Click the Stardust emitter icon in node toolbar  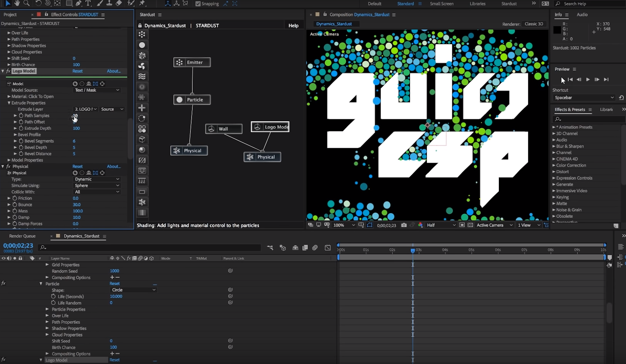[x=142, y=34]
